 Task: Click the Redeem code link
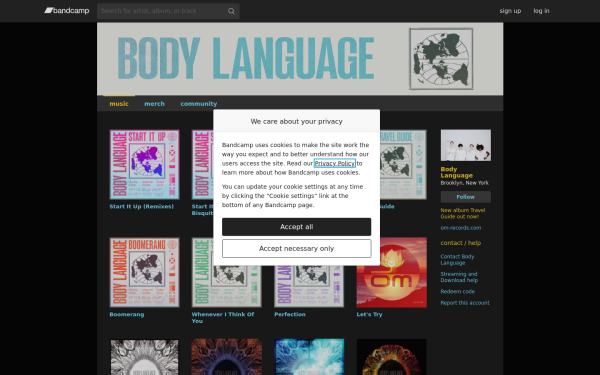tap(458, 292)
